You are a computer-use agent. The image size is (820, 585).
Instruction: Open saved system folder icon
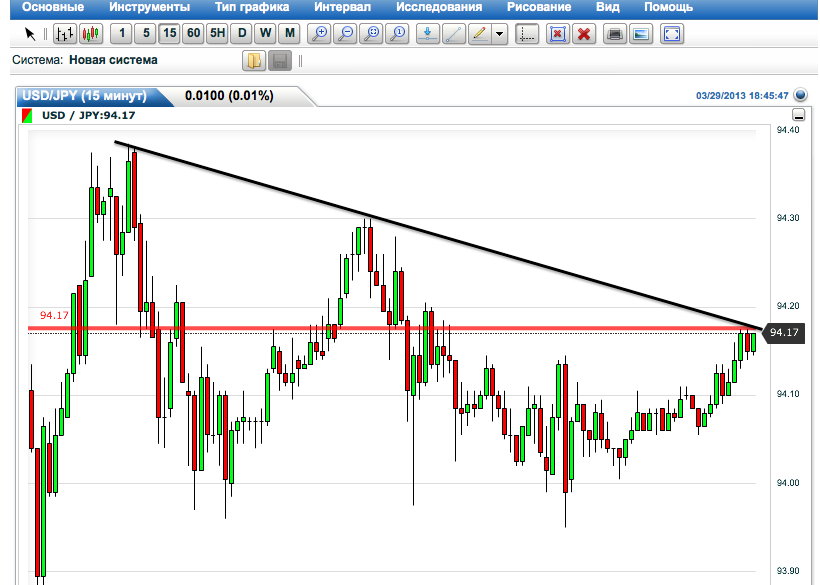click(x=254, y=61)
